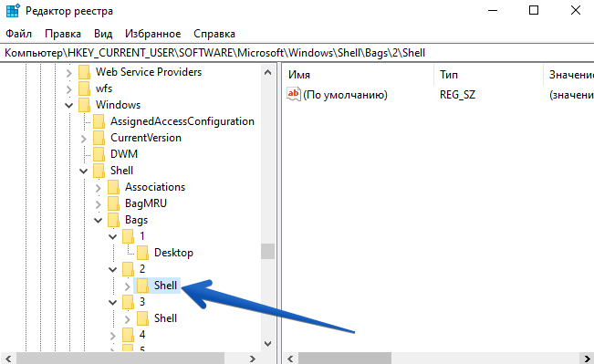The height and width of the screenshot is (364, 594).
Task: Expand the Shell key under 3
Action: point(128,319)
